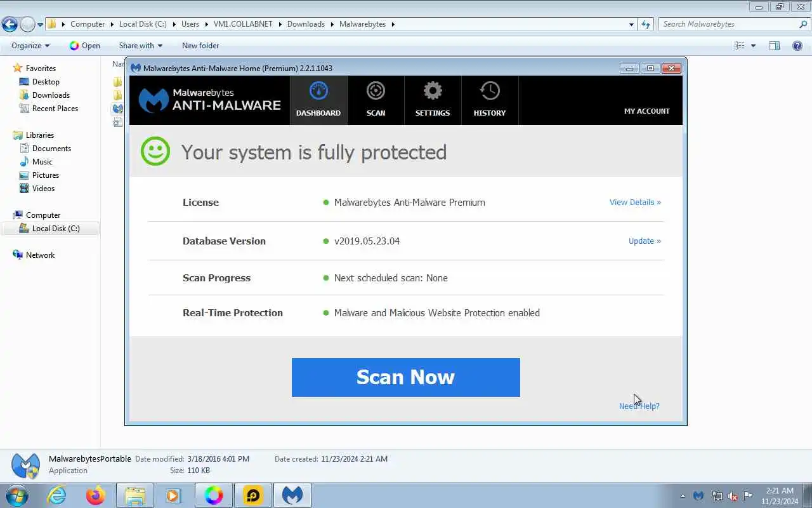The height and width of the screenshot is (508, 812).
Task: Click the Explorer help question icon
Action: pyautogui.click(x=797, y=46)
